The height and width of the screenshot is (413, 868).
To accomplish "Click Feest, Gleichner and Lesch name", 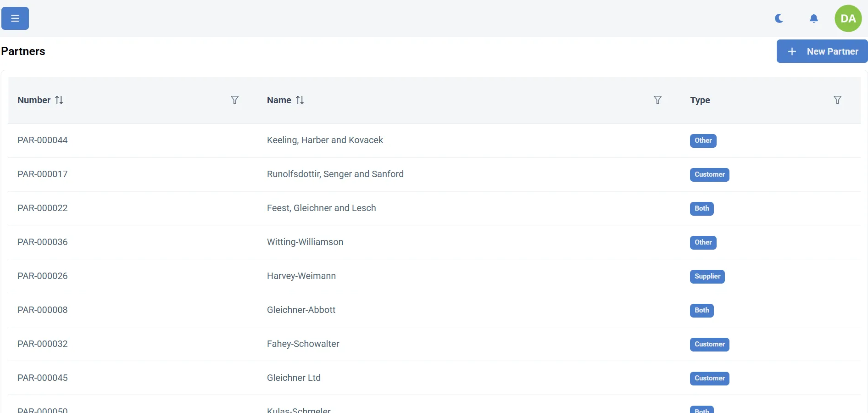I will (321, 208).
